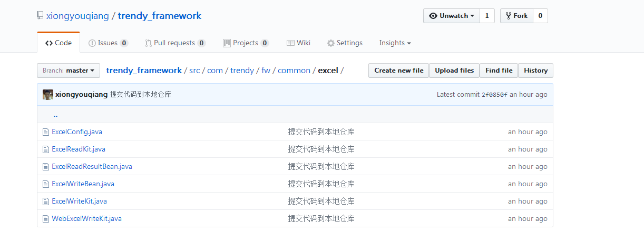Open the Pull requests tab

[175, 43]
